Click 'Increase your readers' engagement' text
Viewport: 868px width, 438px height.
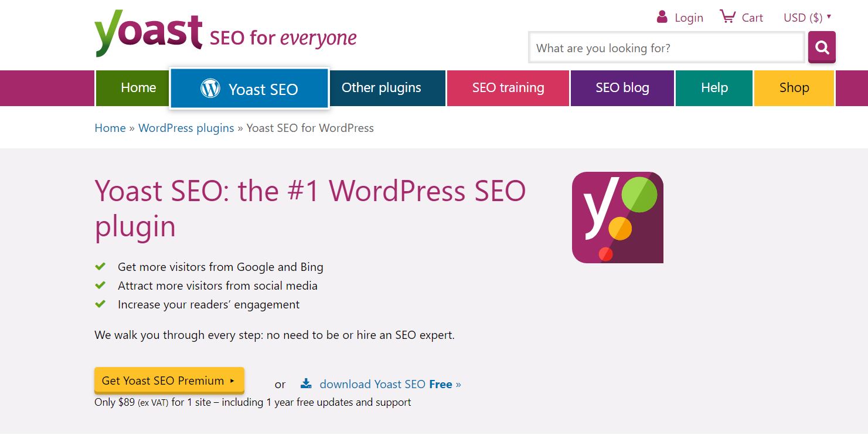pos(209,304)
